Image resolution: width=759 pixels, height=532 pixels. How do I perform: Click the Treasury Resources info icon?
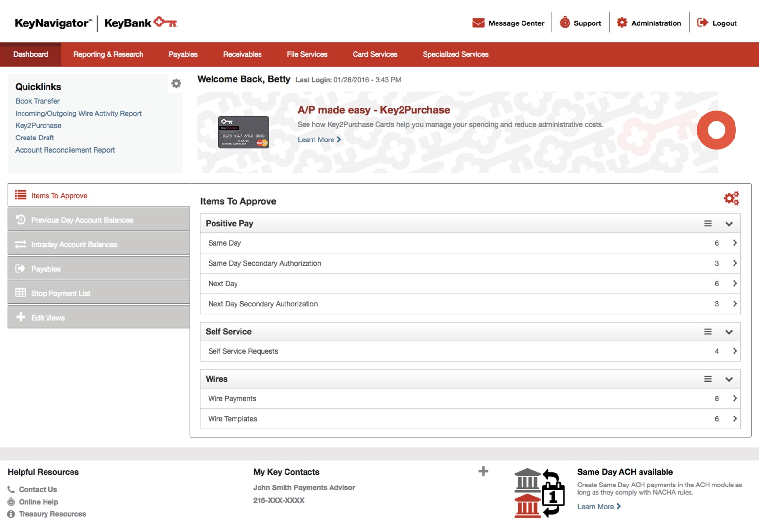tap(11, 514)
